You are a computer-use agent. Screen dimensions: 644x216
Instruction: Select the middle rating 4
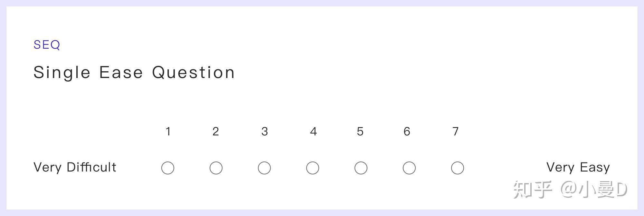313,168
